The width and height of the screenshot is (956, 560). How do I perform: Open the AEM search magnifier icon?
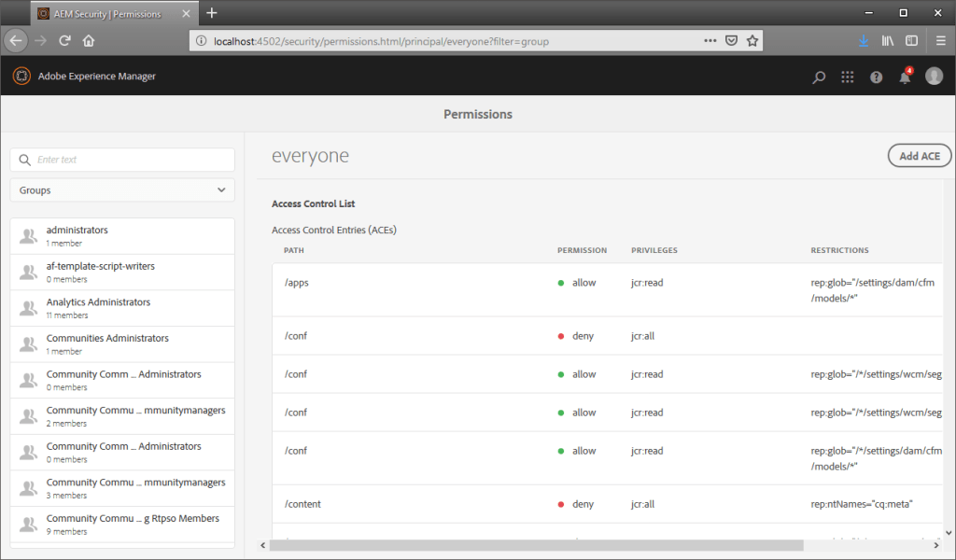(819, 77)
